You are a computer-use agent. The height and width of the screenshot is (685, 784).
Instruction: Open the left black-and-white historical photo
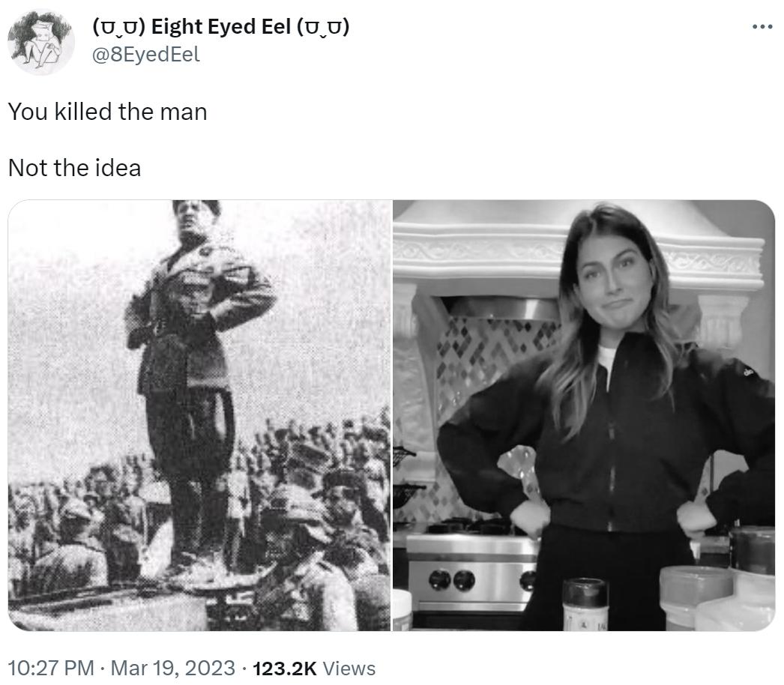tap(199, 415)
